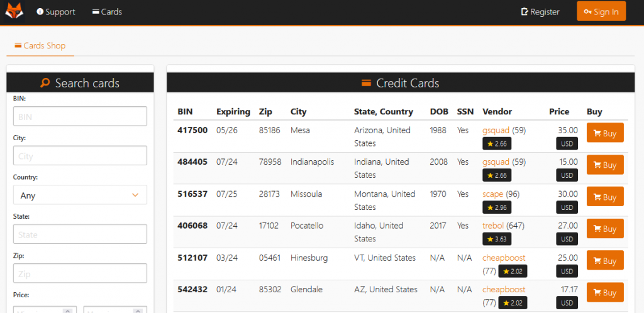
Task: Click the Register pencil icon
Action: [x=525, y=12]
